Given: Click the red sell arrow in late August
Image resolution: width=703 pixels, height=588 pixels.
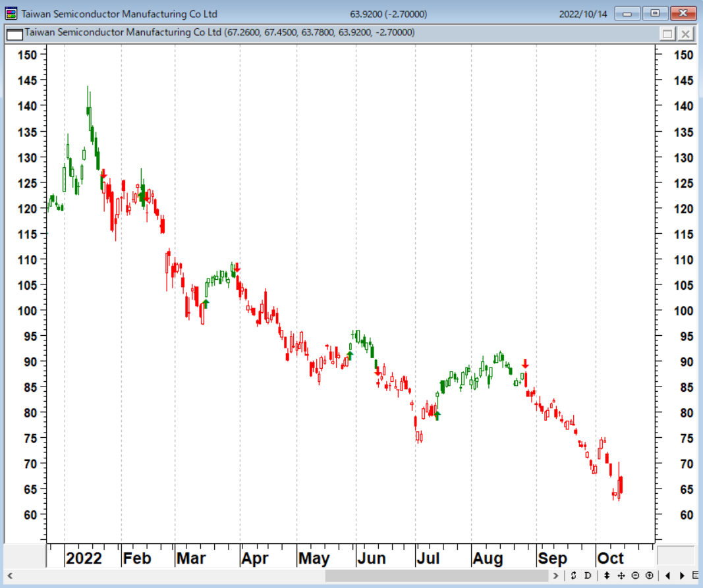Looking at the screenshot, I should [x=526, y=363].
